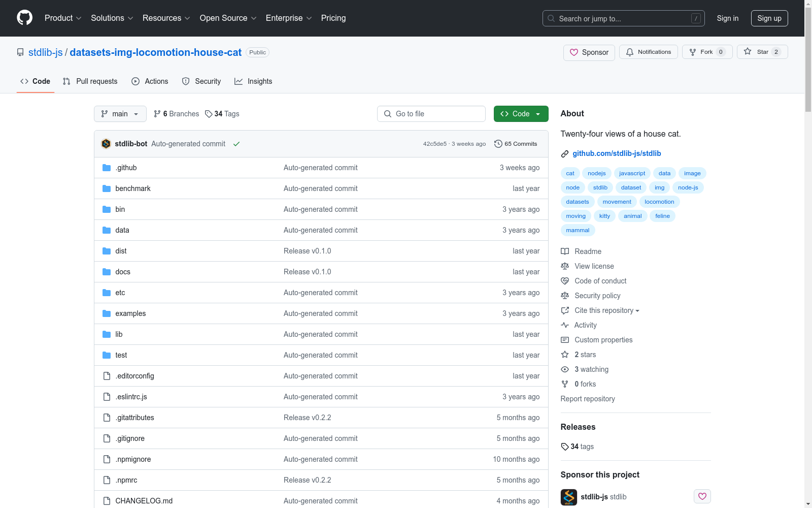812x508 pixels.
Task: Expand Cite this repository dropdown
Action: coord(607,310)
